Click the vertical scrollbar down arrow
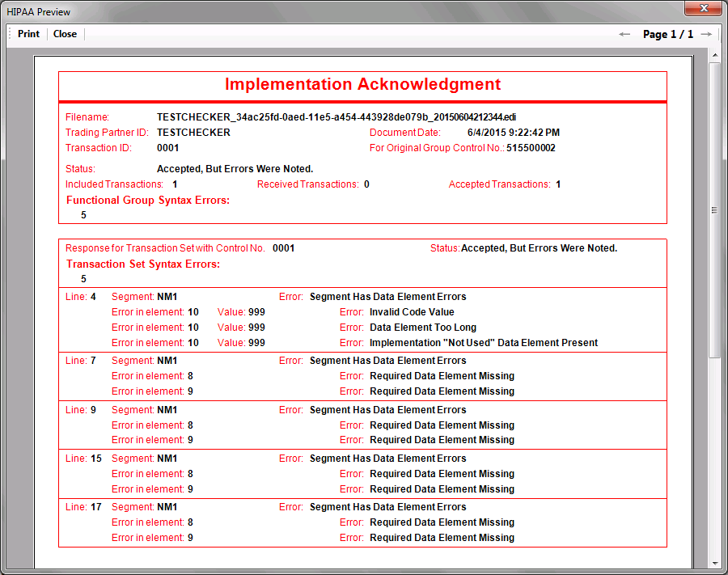 click(714, 563)
